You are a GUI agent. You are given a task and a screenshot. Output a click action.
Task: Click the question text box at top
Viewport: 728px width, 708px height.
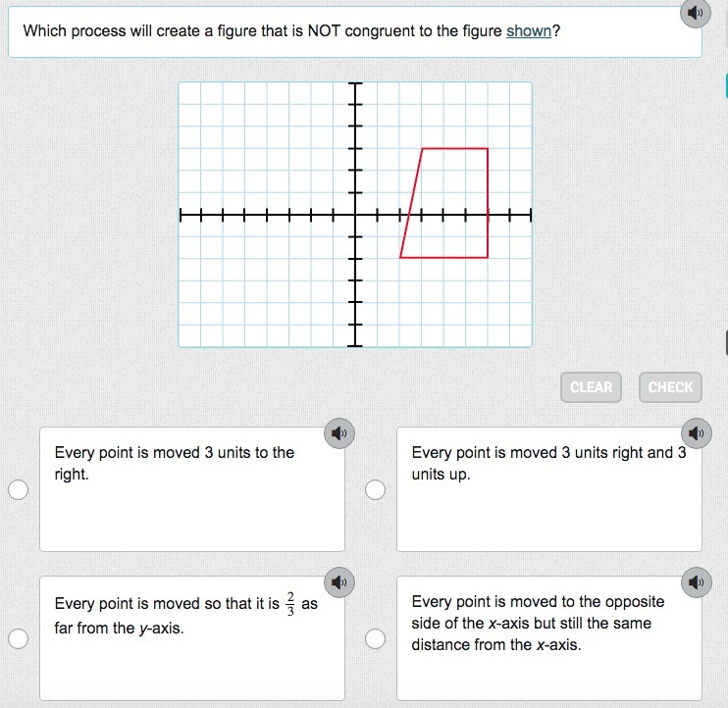click(x=294, y=31)
